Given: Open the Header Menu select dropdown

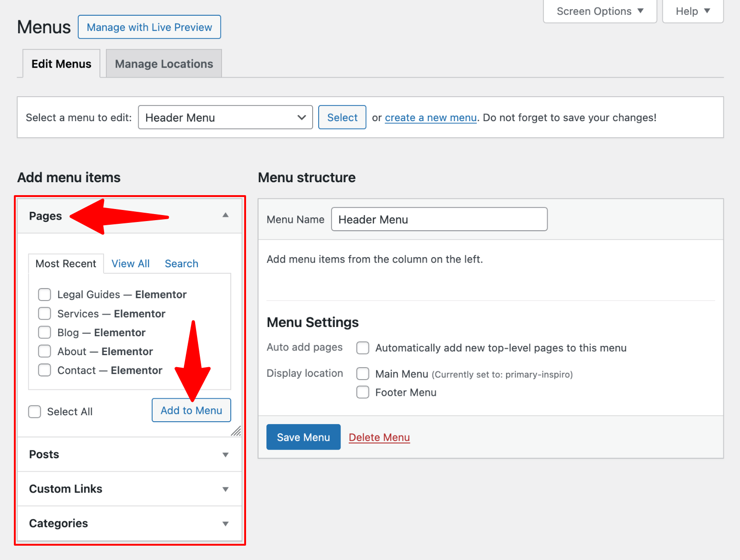Looking at the screenshot, I should [225, 117].
